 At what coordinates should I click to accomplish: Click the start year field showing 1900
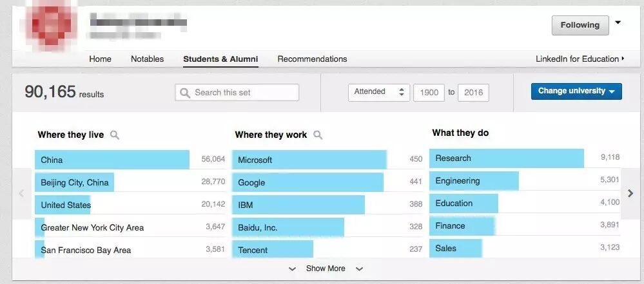(x=429, y=92)
